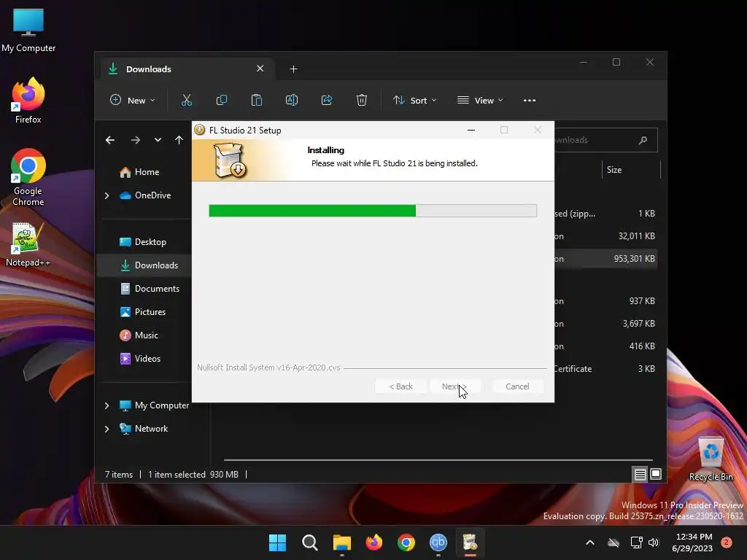The image size is (747, 560).
Task: Click File Explorer on taskbar
Action: coord(342,542)
